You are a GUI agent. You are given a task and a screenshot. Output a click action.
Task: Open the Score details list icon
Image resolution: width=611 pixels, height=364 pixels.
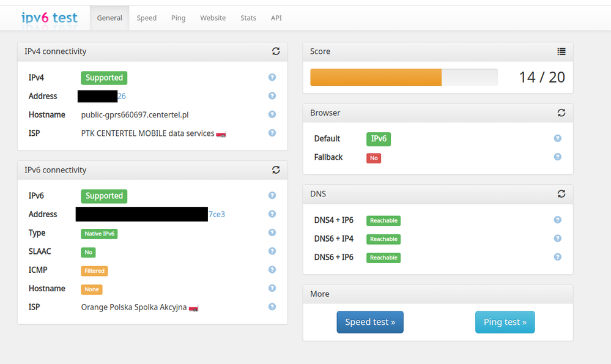(561, 51)
